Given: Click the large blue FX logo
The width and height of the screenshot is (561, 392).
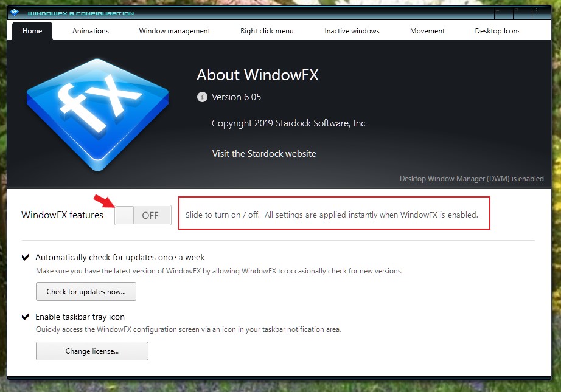Looking at the screenshot, I should tap(98, 114).
